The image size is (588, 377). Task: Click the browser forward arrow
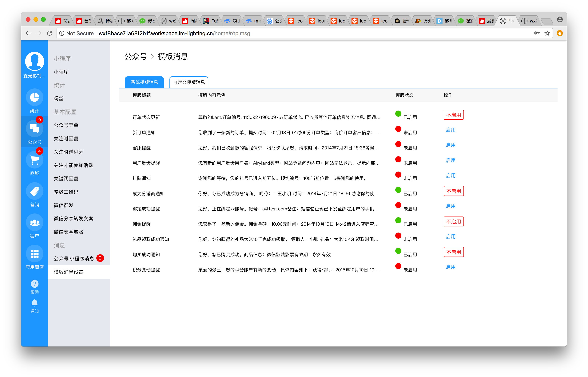[x=39, y=33]
